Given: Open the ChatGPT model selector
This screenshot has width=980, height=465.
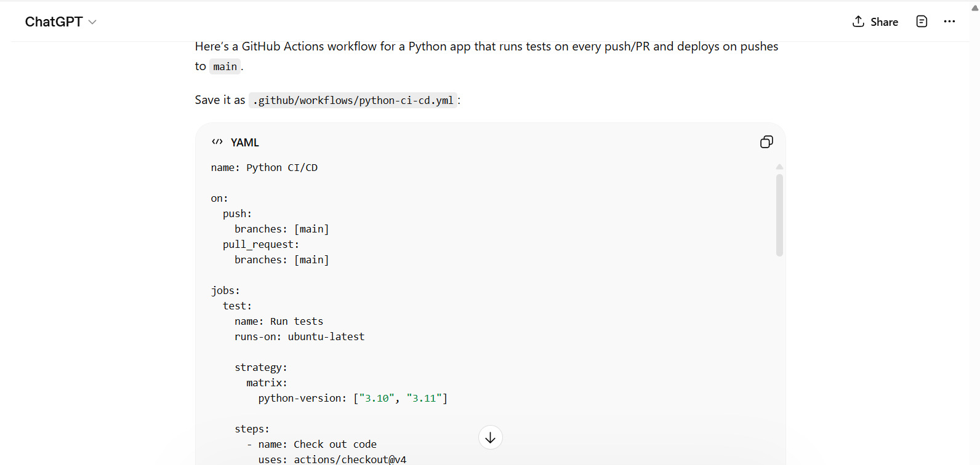Looking at the screenshot, I should [x=54, y=22].
